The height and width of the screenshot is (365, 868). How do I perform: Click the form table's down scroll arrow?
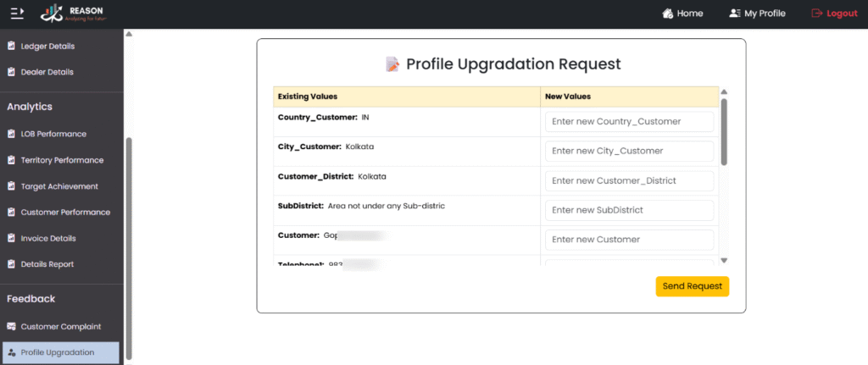pos(724,260)
